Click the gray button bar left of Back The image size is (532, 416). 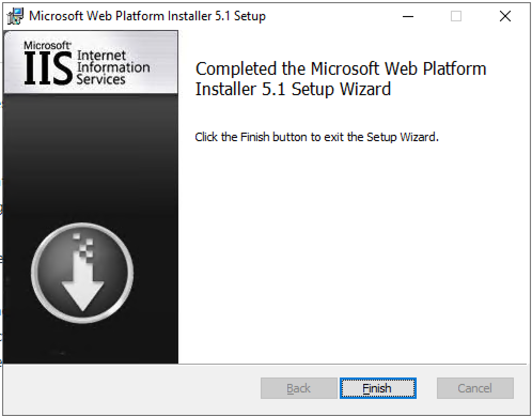pyautogui.click(x=128, y=388)
